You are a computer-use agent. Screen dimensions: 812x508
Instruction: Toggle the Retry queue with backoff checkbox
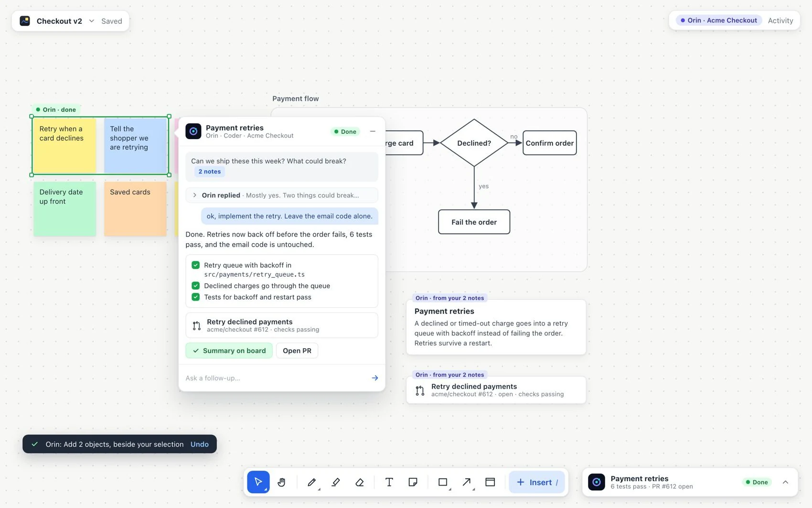tap(195, 265)
